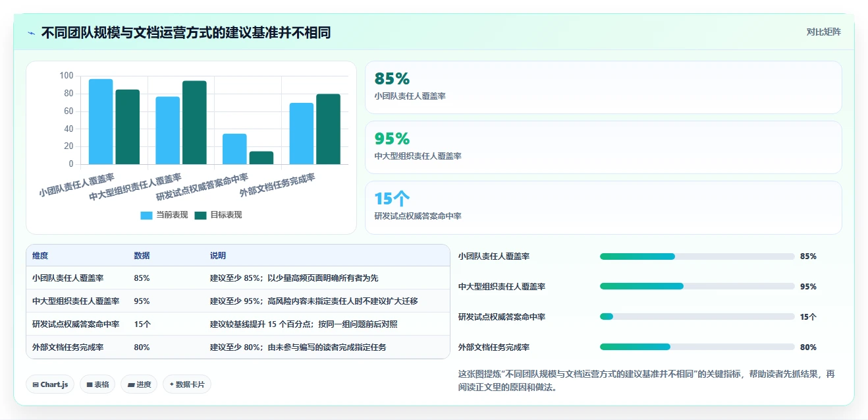Click the 数据卡片 chip star icon
Viewport: 868px width, 420px height.
pyautogui.click(x=172, y=384)
